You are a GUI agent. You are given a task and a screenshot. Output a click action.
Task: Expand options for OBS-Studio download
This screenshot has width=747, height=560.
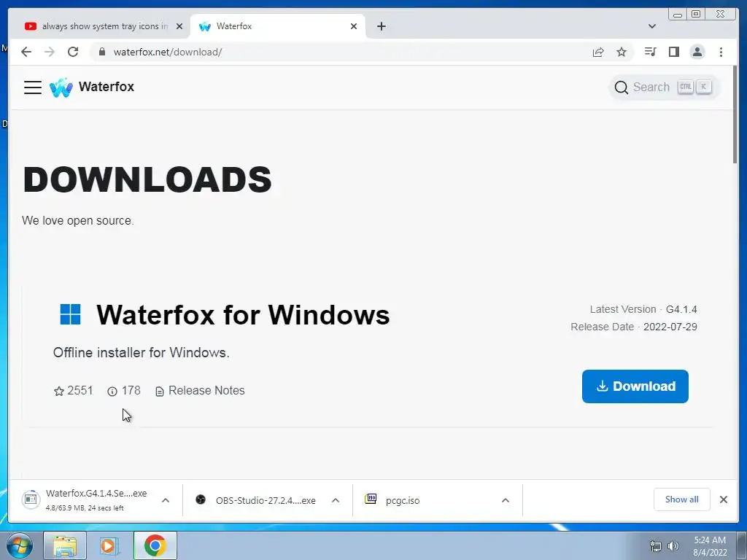point(336,500)
